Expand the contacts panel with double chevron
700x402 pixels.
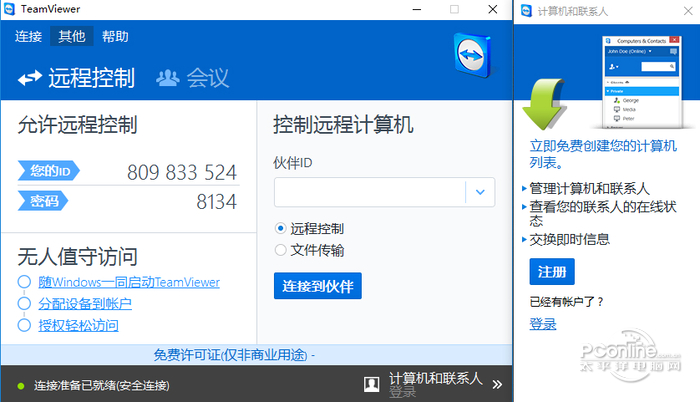(497, 385)
